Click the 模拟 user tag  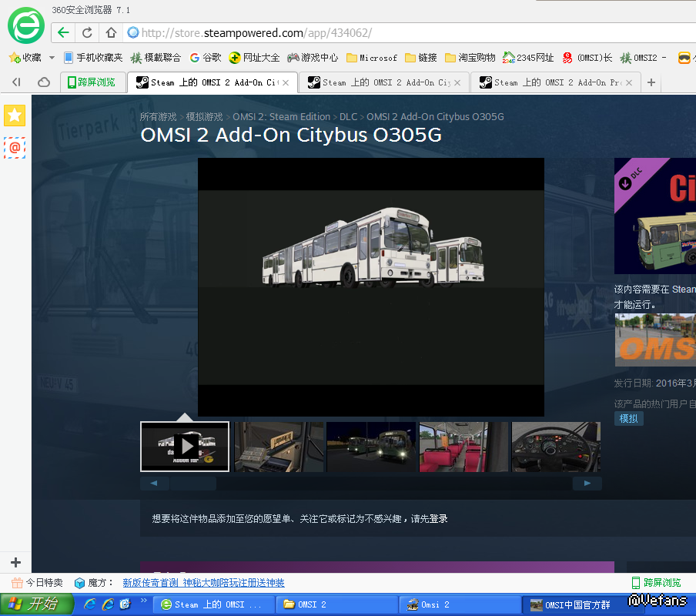tap(628, 419)
